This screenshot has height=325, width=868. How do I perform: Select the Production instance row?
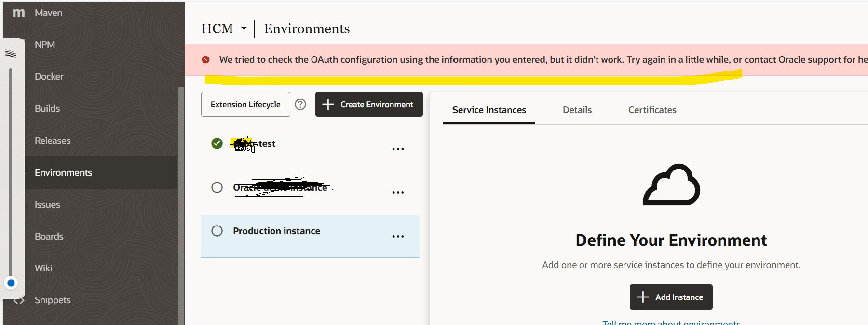(311, 237)
